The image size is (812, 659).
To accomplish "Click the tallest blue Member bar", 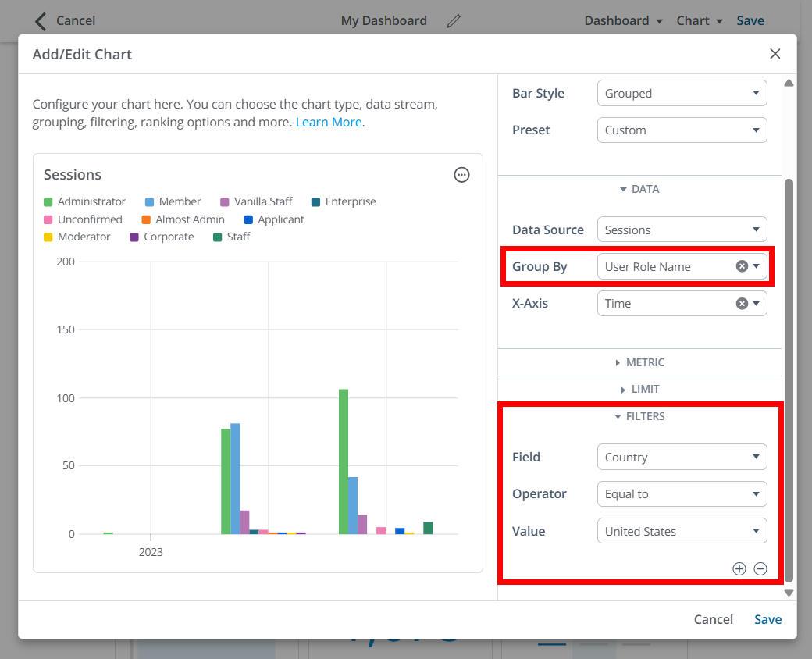I will tap(235, 478).
